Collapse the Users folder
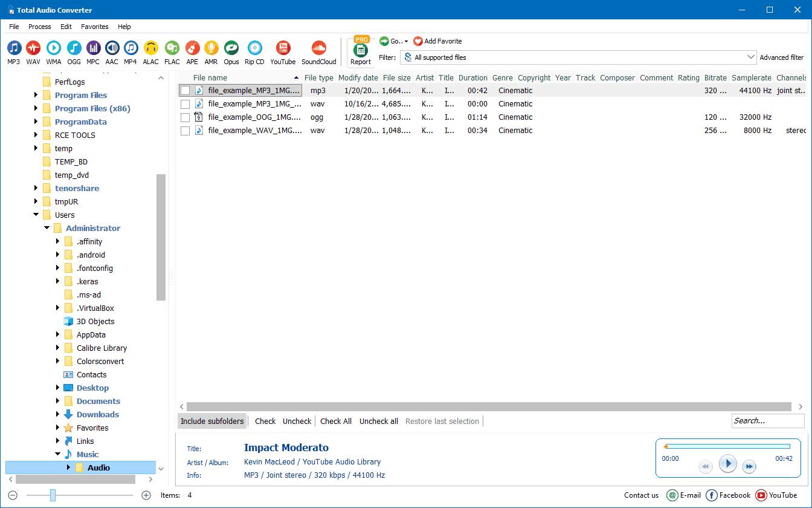812x508 pixels. click(x=36, y=215)
